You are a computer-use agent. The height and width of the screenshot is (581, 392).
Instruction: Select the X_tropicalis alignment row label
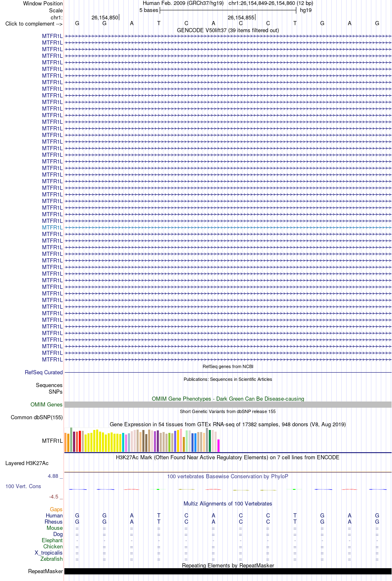click(x=49, y=553)
